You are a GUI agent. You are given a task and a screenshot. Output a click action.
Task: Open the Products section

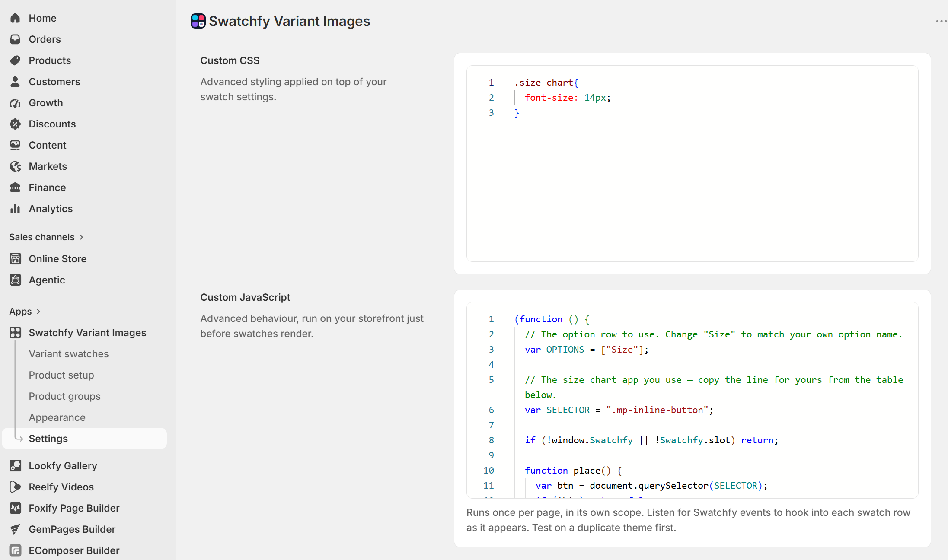[50, 60]
